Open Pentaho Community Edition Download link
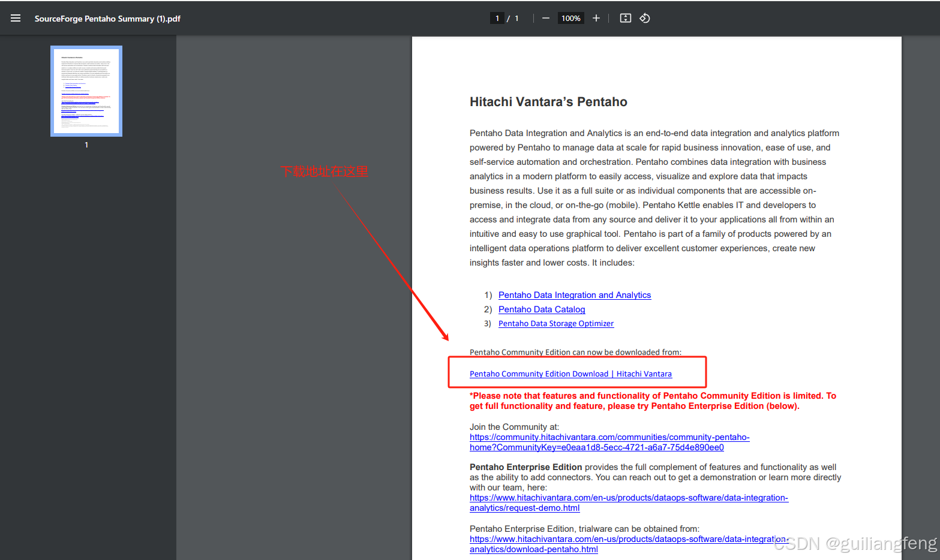Screen dimensions: 940x560 coord(570,374)
